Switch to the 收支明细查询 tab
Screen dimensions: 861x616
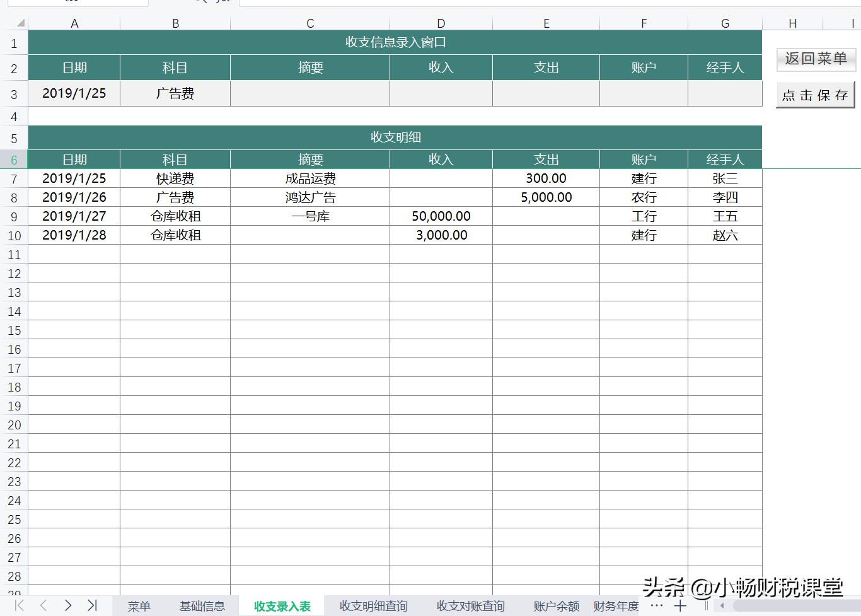click(x=373, y=606)
